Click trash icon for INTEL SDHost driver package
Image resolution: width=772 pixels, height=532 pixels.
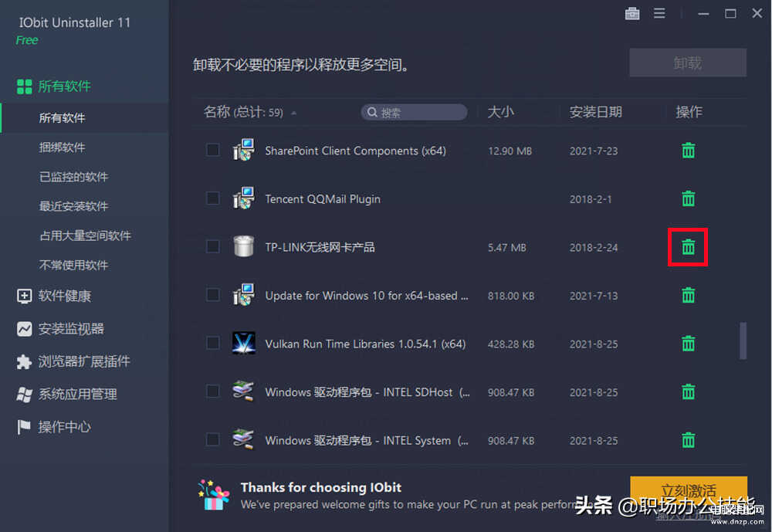pyautogui.click(x=689, y=391)
